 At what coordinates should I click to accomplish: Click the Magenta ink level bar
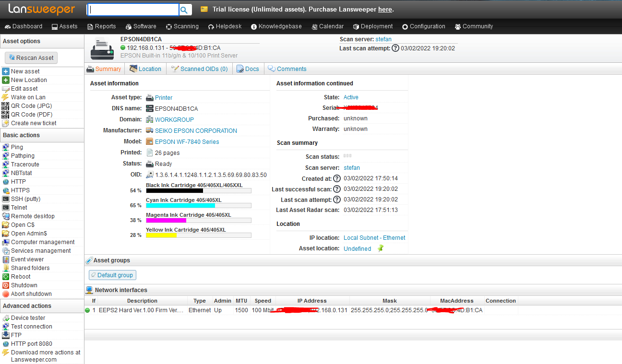(x=198, y=220)
